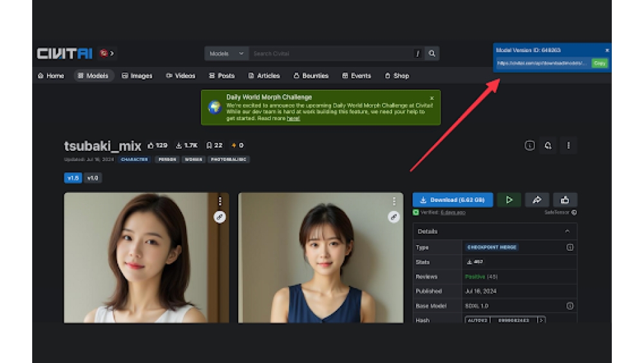The image size is (644, 363).
Task: Select the PHOTOREALISTIC tag
Action: (229, 159)
